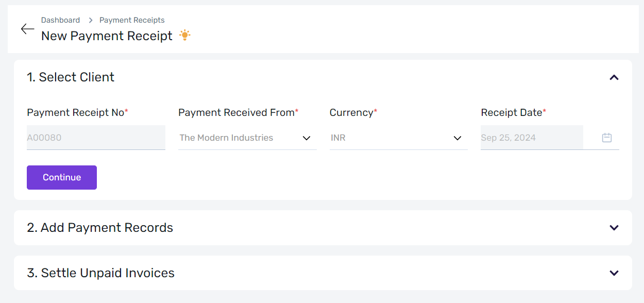Go back using the left arrow icon
This screenshot has height=303, width=644.
point(27,29)
